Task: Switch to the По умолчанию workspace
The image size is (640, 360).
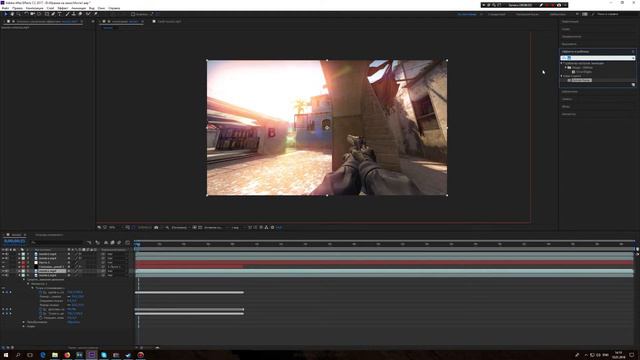Action: 467,14
